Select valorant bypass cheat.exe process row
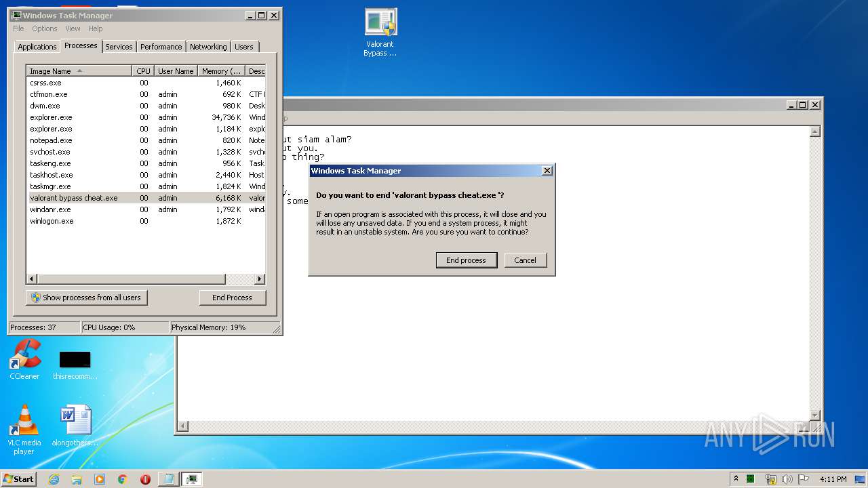 pos(146,198)
